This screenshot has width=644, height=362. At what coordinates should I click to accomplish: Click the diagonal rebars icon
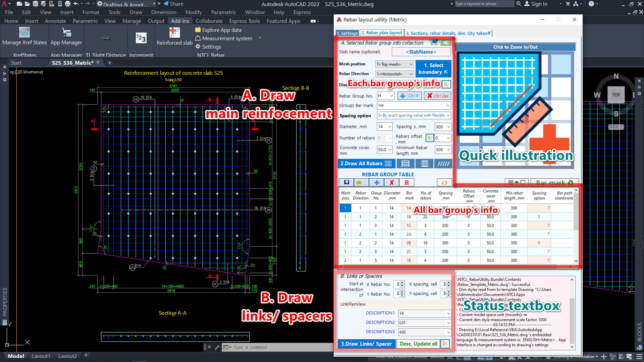[443, 164]
